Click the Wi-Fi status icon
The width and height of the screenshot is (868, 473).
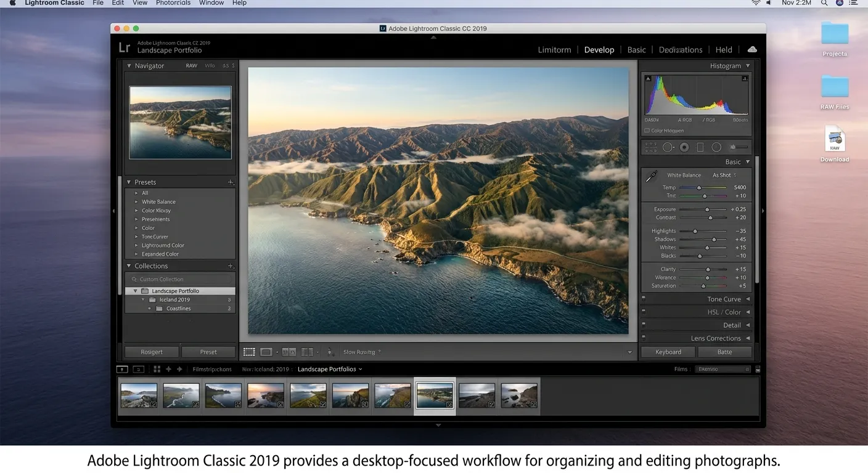click(x=756, y=3)
